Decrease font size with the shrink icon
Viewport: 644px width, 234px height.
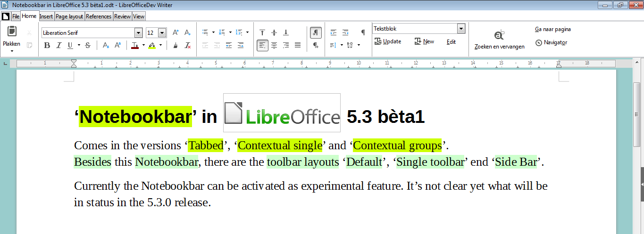click(187, 32)
